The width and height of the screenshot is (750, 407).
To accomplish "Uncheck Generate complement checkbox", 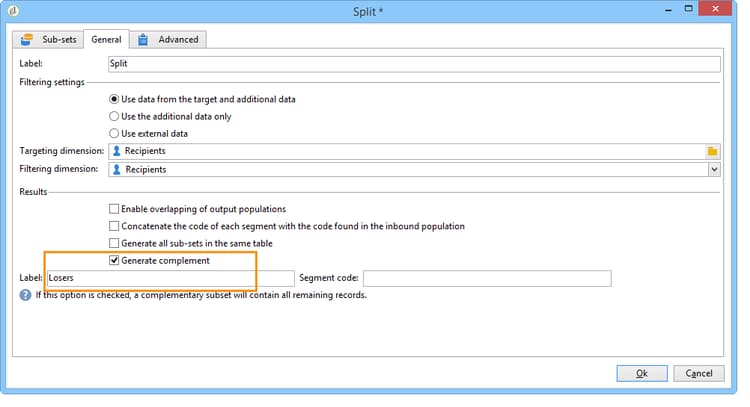I will click(x=114, y=261).
